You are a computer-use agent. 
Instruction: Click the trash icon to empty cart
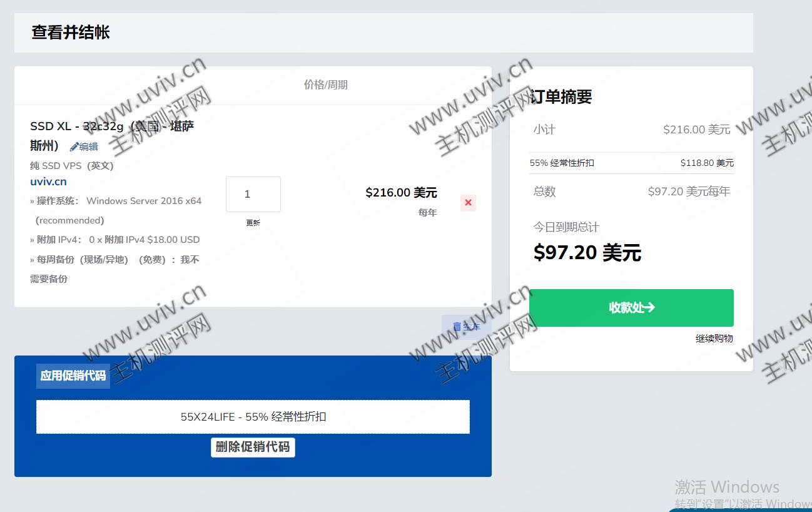click(457, 327)
